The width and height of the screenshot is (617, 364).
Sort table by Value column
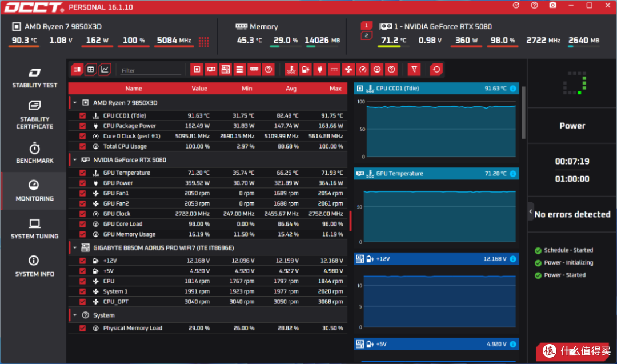(x=199, y=89)
